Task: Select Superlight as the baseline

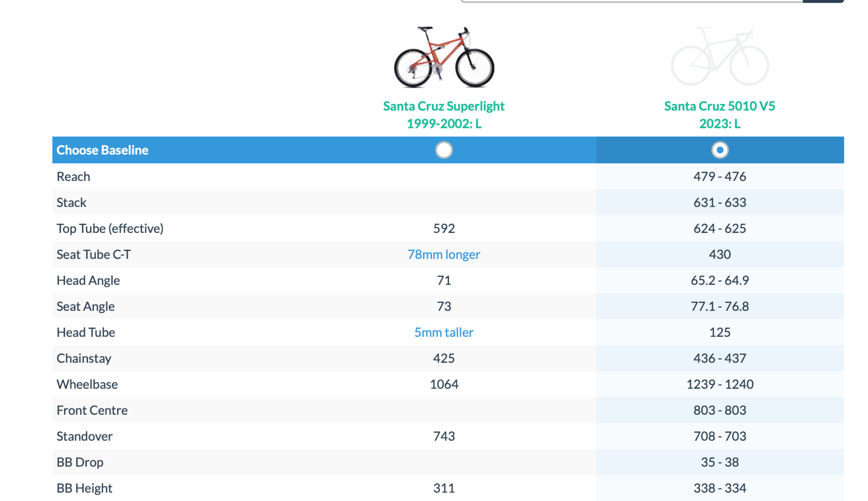Action: coord(444,150)
